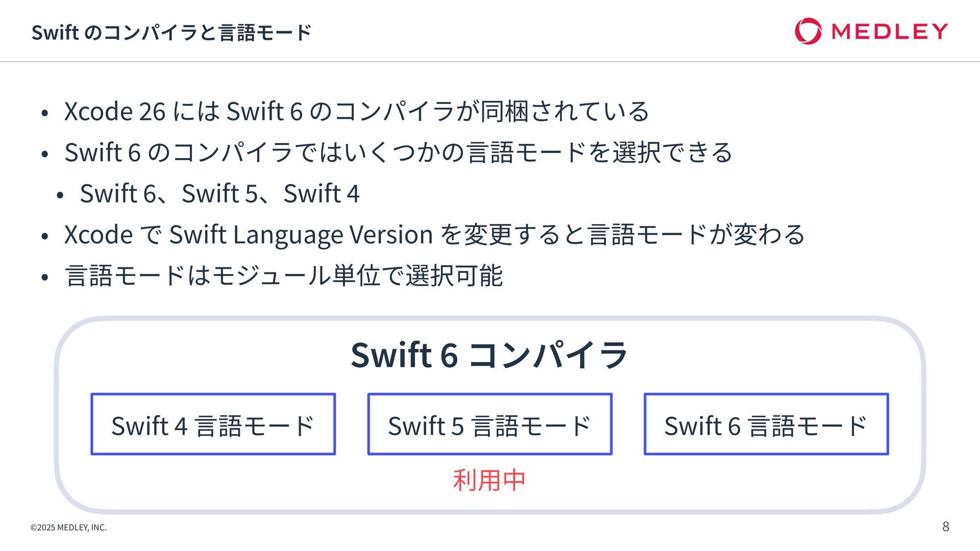The image size is (980, 551).
Task: Click the MEDLEY circular logo icon
Action: tap(808, 31)
